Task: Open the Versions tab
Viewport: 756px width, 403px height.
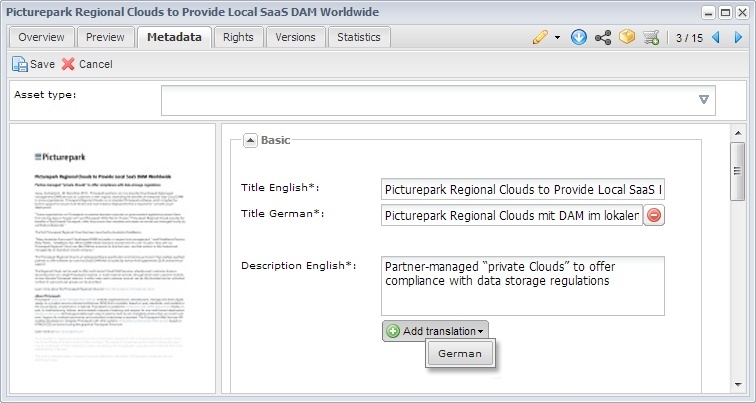Action: 295,37
